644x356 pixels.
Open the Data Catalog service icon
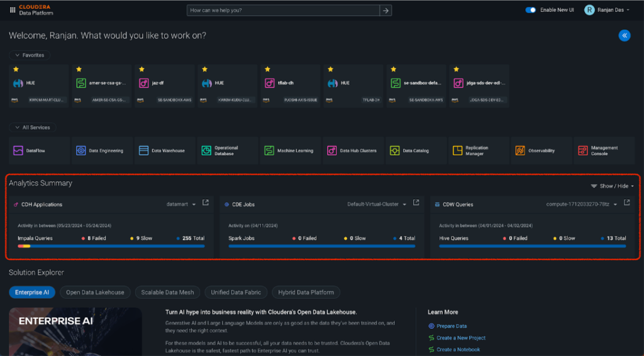(394, 151)
